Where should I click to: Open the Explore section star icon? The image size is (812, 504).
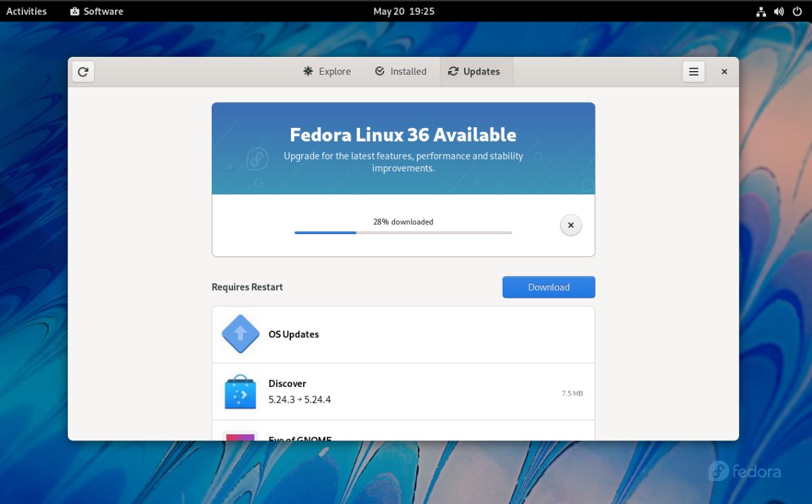(x=308, y=71)
